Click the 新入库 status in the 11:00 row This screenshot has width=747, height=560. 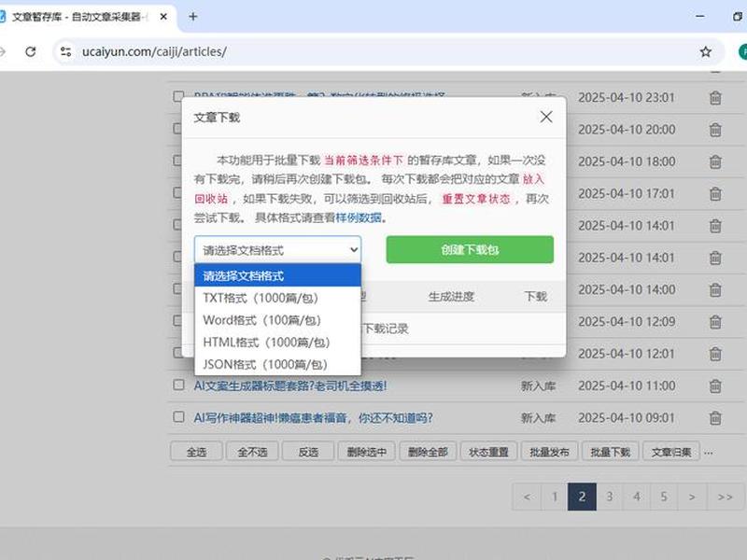(x=539, y=385)
